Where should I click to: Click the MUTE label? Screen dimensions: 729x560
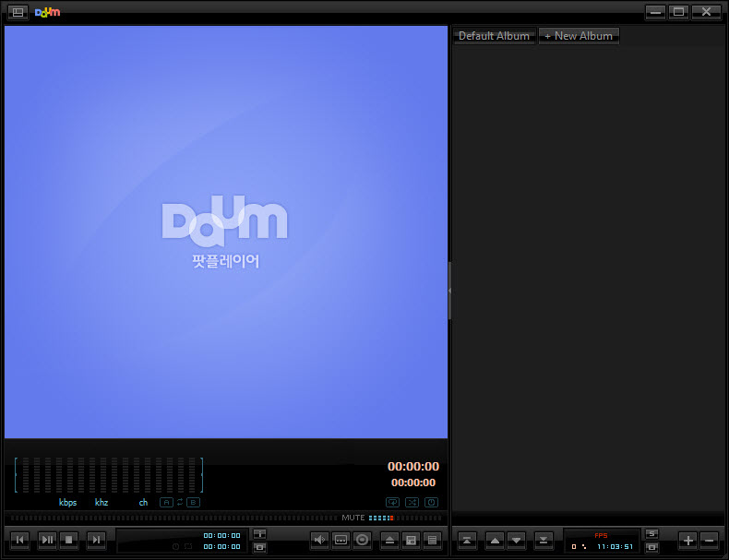[353, 518]
